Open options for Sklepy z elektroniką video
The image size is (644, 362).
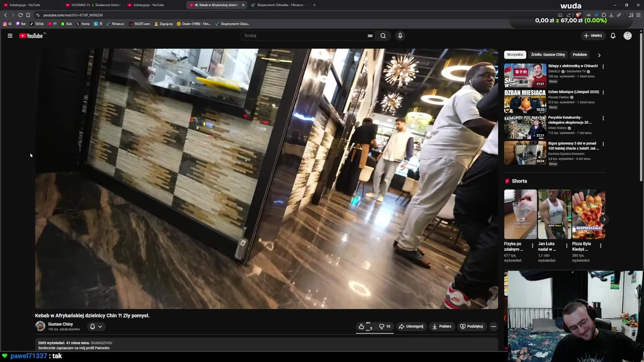pos(603,66)
